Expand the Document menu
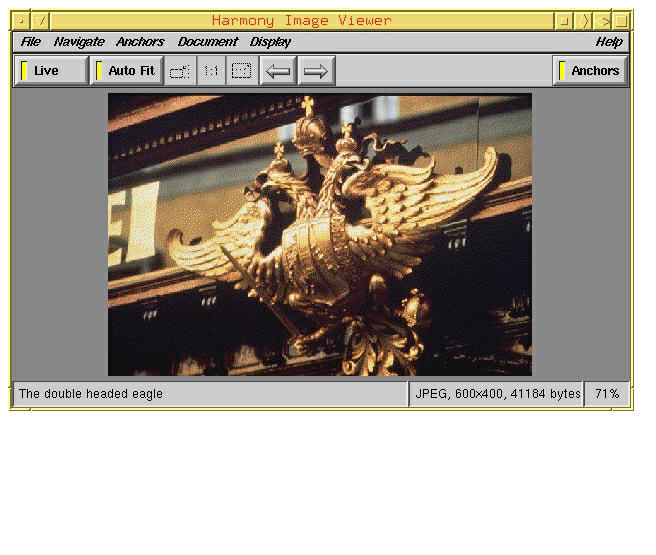This screenshot has width=656, height=555. (x=207, y=42)
